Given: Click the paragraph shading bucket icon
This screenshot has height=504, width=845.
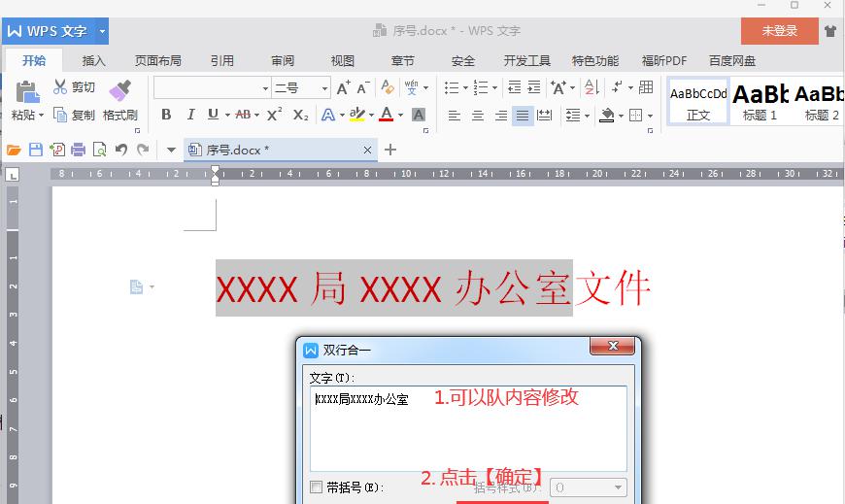Looking at the screenshot, I should pos(607,115).
